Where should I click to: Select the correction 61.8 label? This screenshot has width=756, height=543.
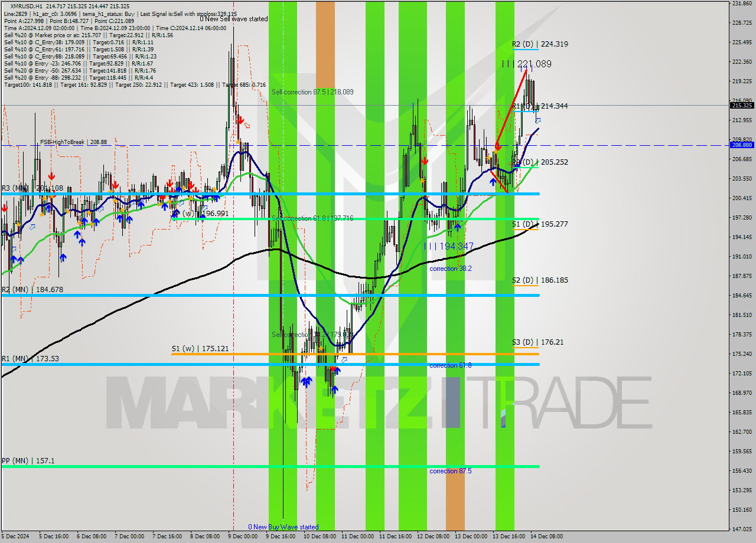pos(450,365)
